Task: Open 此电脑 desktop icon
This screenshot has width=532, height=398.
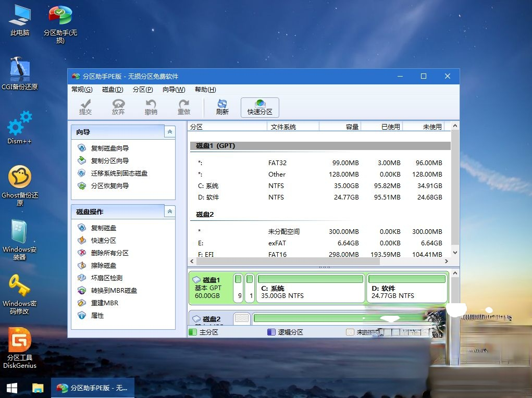Action: pyautogui.click(x=20, y=20)
